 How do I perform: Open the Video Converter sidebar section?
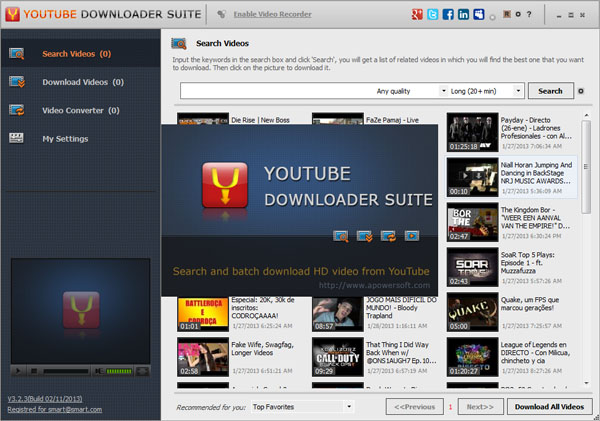pyautogui.click(x=81, y=111)
